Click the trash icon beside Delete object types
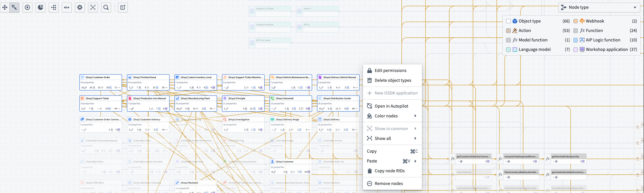644x193 pixels. (x=370, y=80)
